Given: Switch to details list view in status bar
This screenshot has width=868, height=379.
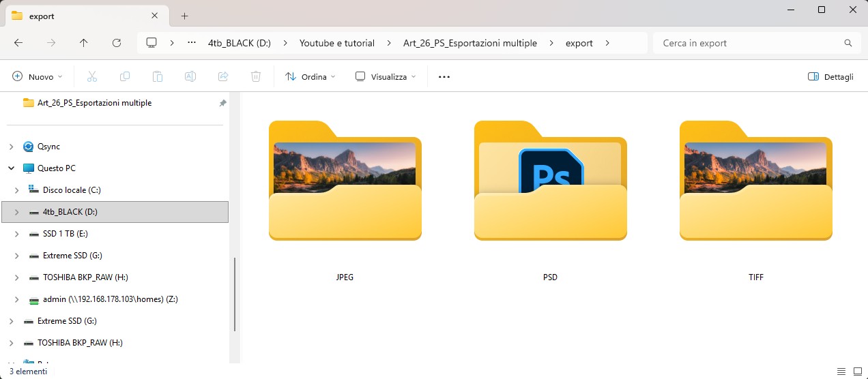Looking at the screenshot, I should pos(842,372).
